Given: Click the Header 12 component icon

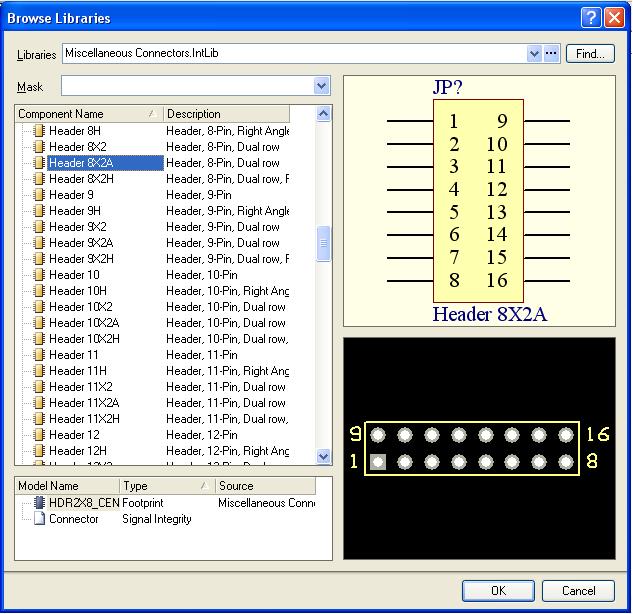Looking at the screenshot, I should tap(39, 435).
